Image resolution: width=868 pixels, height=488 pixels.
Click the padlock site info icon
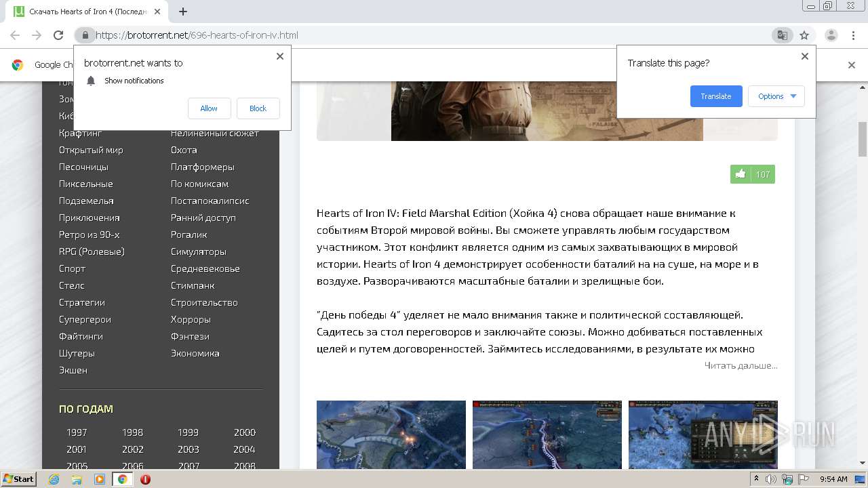pos(85,35)
